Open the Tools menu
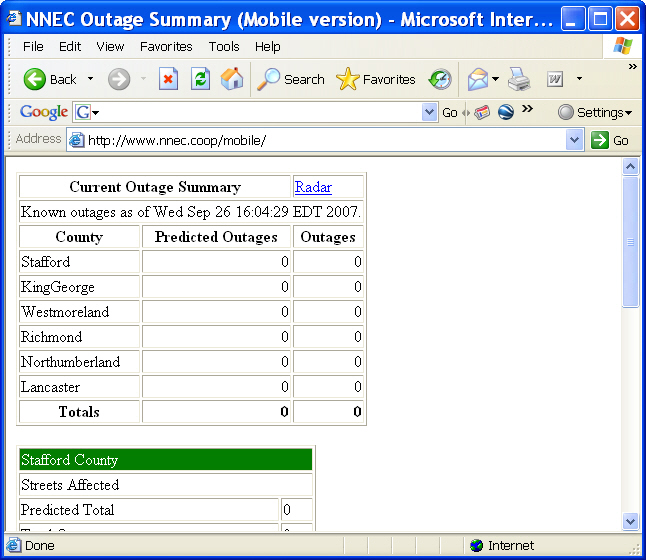This screenshot has height=560, width=646. (x=224, y=46)
